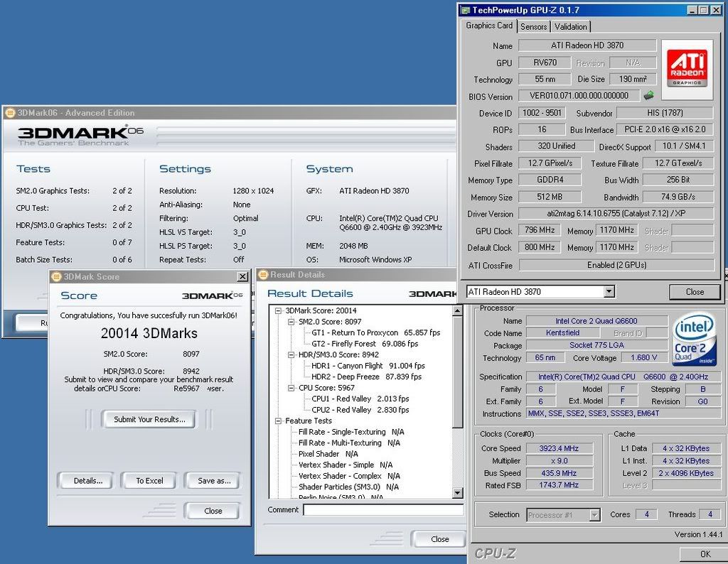Click the Save as... button

tap(213, 481)
